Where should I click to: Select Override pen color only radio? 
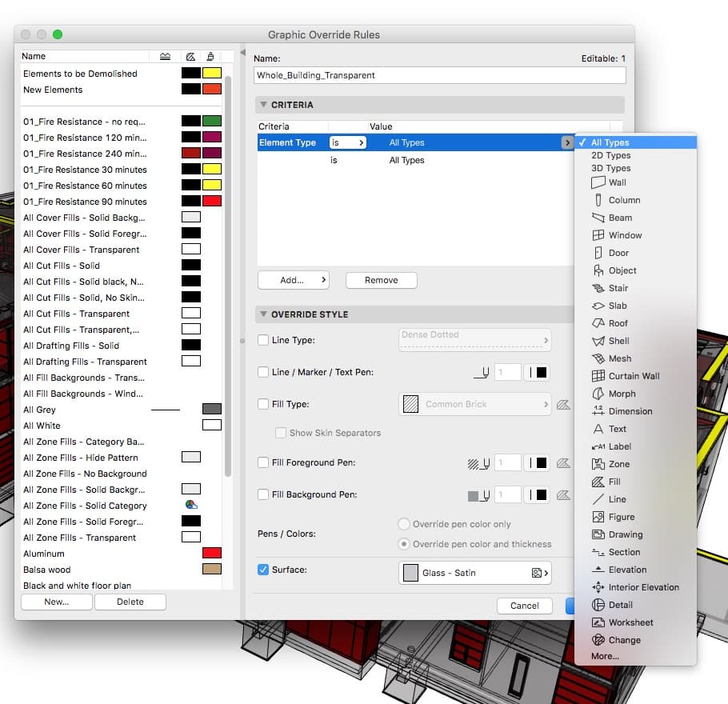point(404,524)
